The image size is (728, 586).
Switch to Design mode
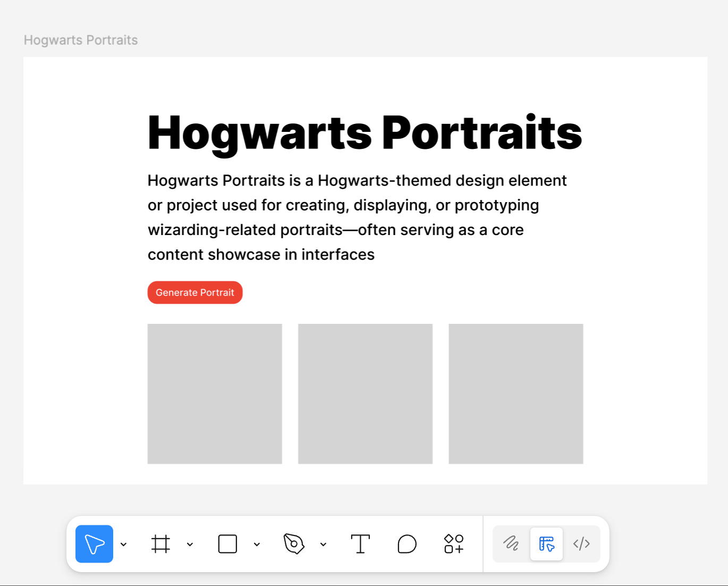tap(546, 543)
